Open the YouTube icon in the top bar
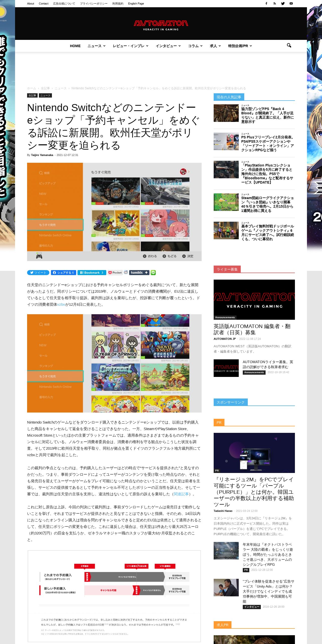 click(x=291, y=4)
